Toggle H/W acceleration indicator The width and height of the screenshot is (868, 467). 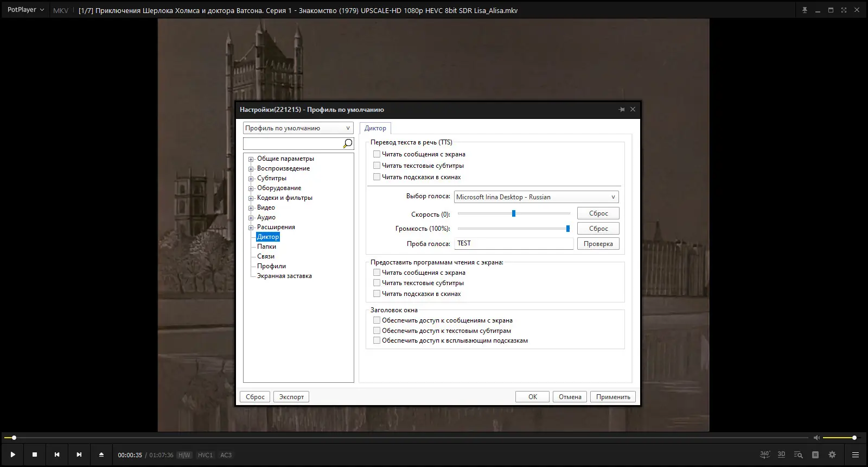pyautogui.click(x=184, y=455)
